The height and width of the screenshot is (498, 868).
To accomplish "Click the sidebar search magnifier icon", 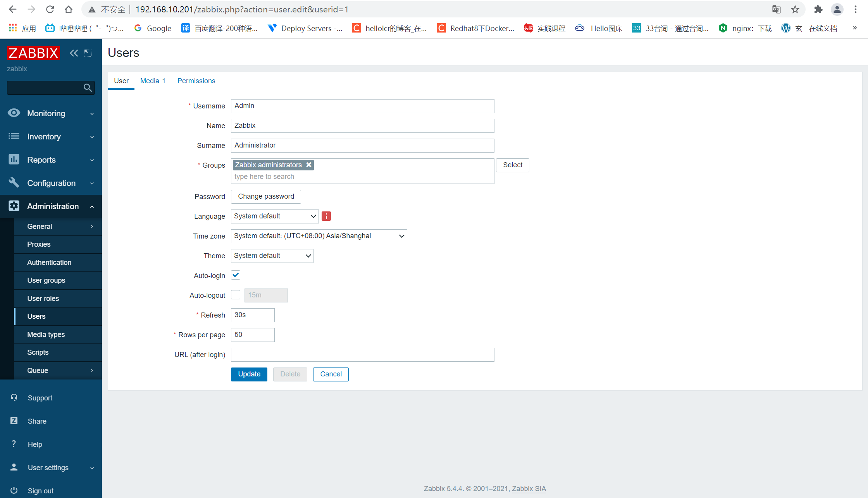I will coord(88,88).
